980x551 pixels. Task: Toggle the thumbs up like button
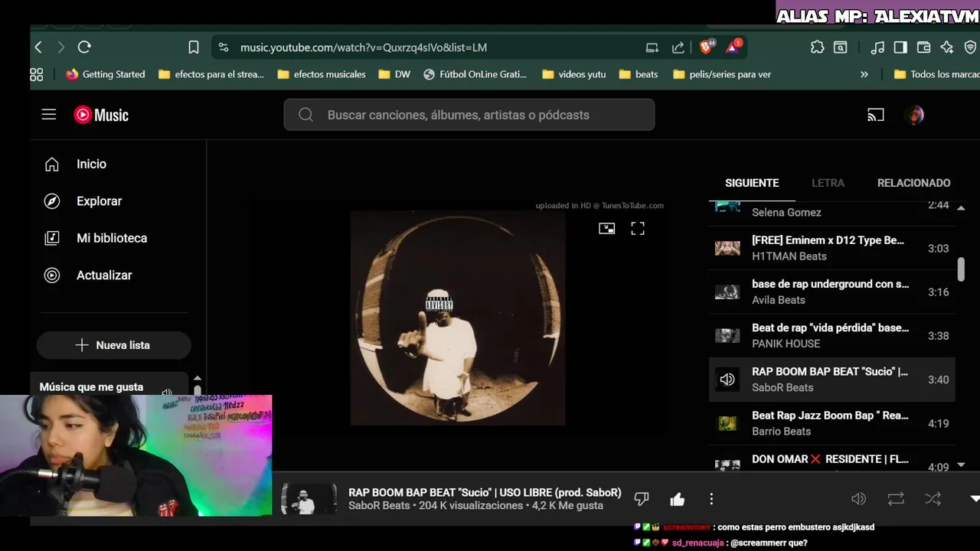coord(678,499)
